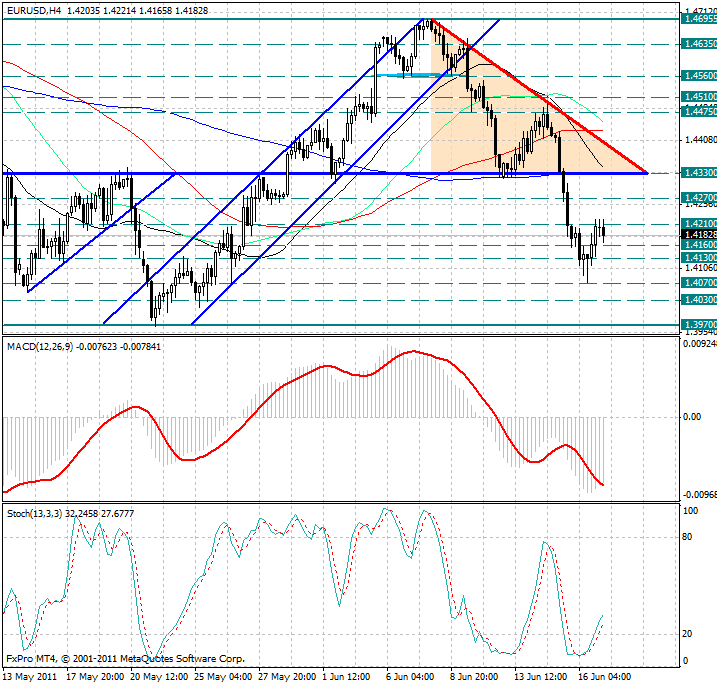Select the 1.3970 price level label

pyautogui.click(x=699, y=325)
